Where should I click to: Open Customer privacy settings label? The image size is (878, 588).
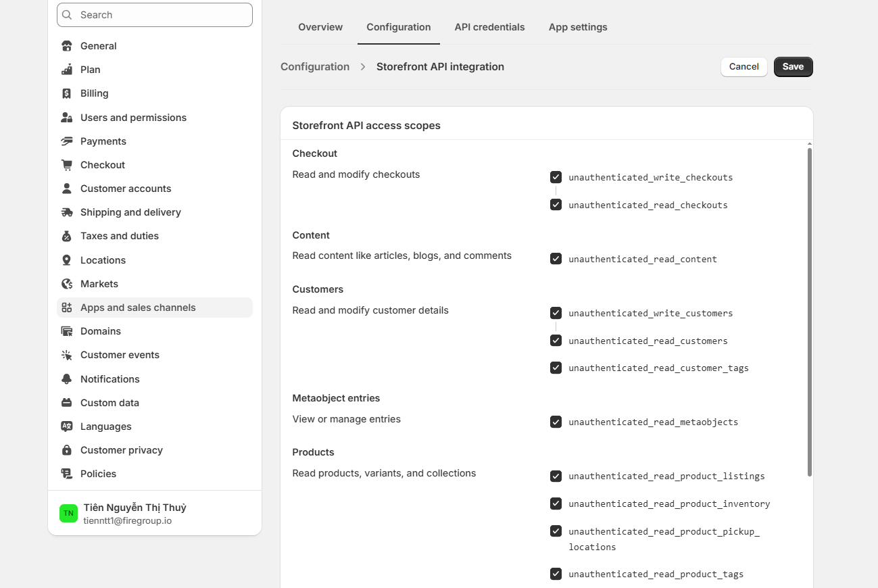122,450
